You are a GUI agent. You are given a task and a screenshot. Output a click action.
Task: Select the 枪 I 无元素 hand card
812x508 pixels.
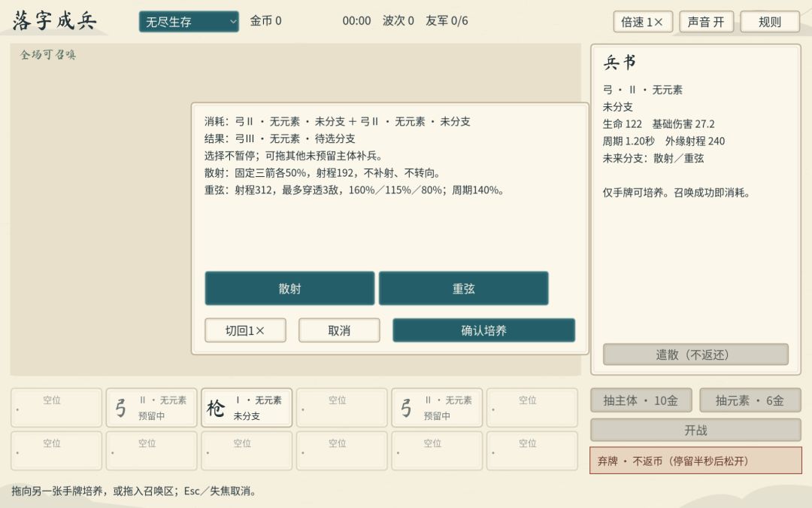click(247, 407)
